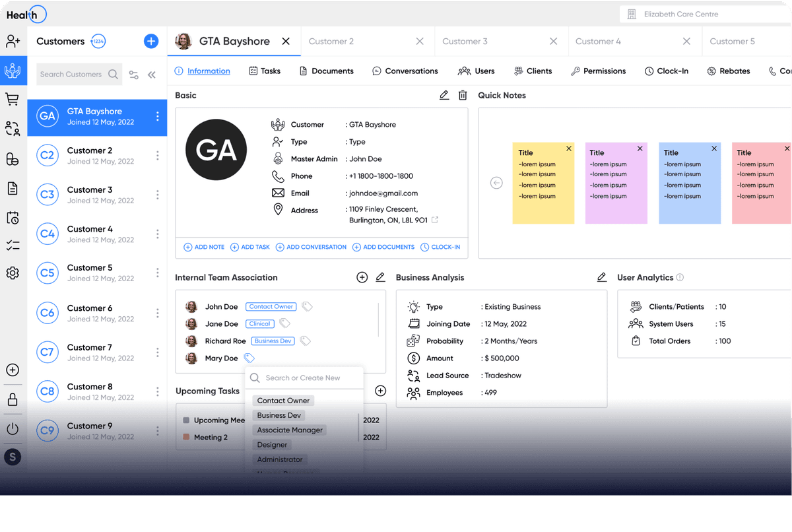Open options menu for GTA Bayshore
Viewport: 792px width, 532px height.
tap(157, 117)
